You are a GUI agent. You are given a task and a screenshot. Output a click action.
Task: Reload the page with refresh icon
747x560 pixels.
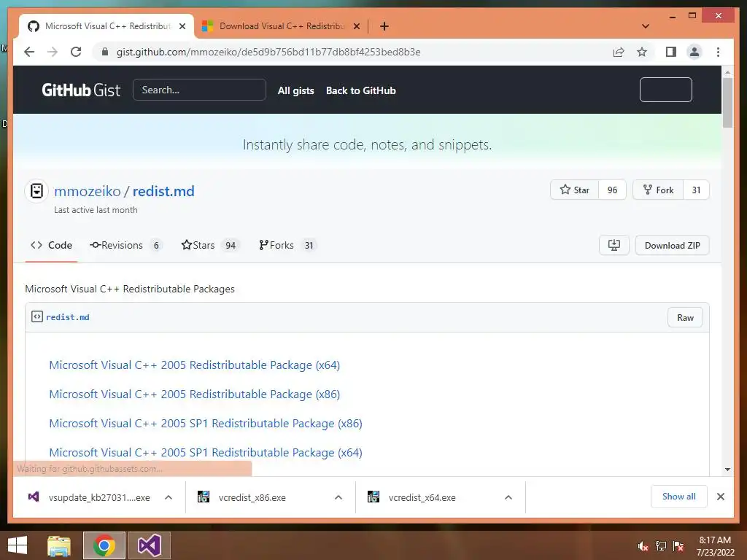tap(76, 52)
